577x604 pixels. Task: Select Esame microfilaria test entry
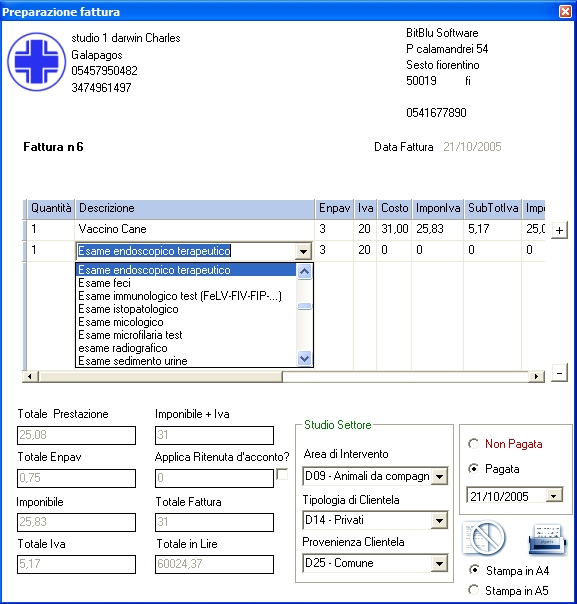click(186, 335)
